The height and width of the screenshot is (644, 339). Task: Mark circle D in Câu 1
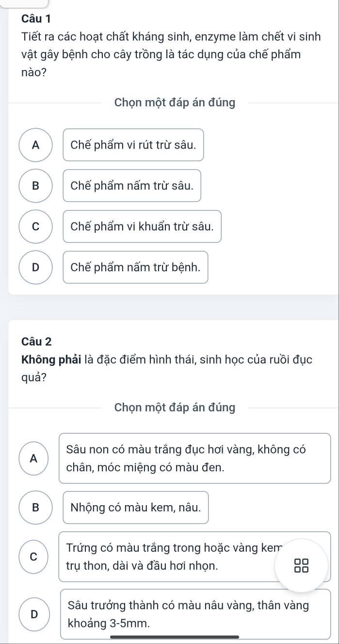(35, 267)
